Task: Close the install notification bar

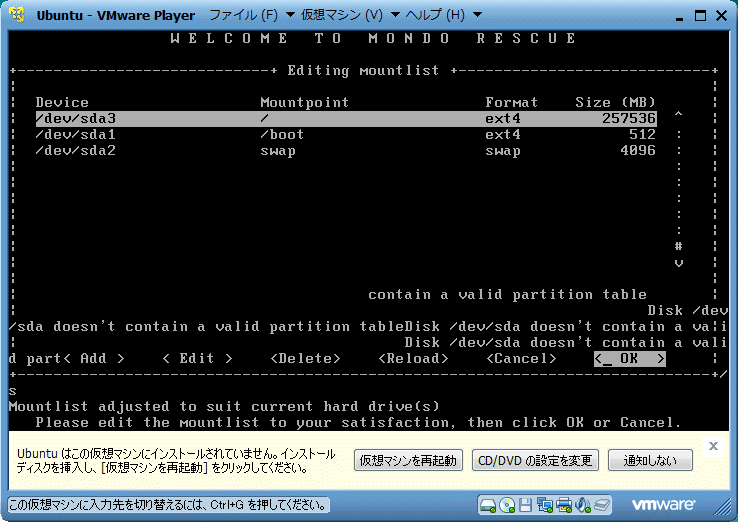Action: click(713, 446)
